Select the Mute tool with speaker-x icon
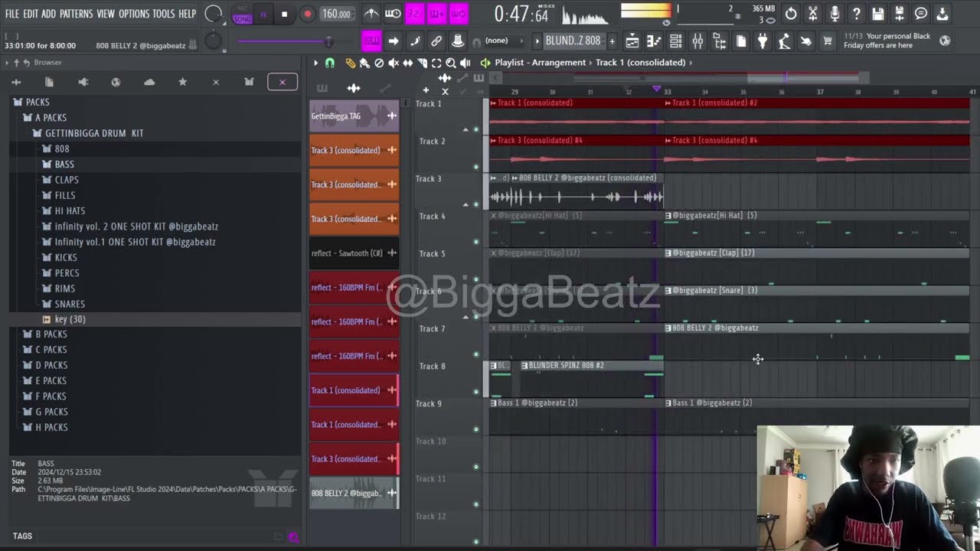This screenshot has height=551, width=980. tap(394, 63)
